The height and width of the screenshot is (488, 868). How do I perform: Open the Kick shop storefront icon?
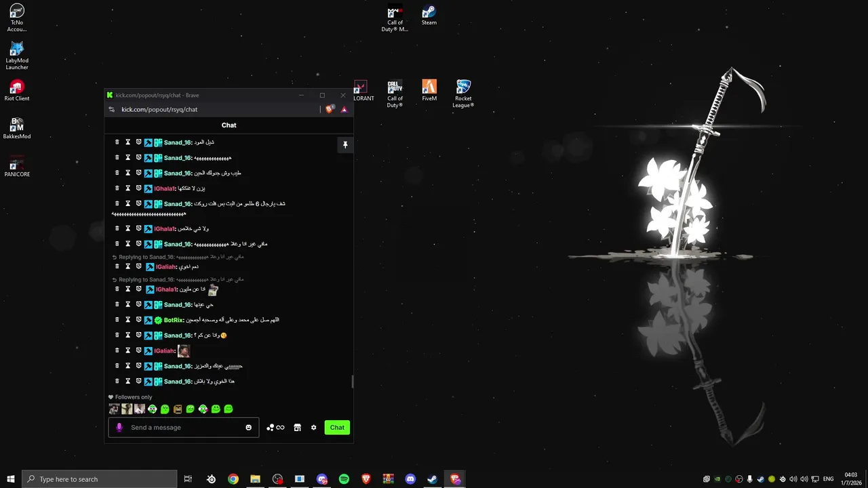pyautogui.click(x=297, y=428)
